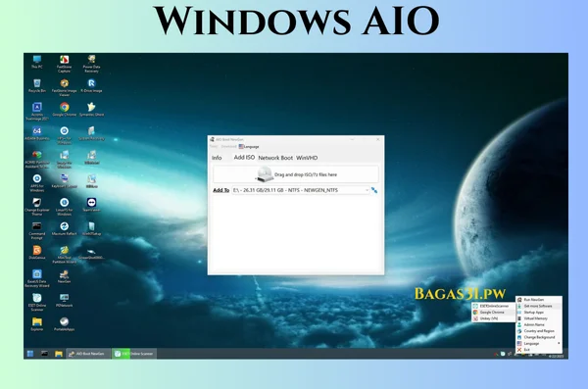Switch to AIO Boot NewGen taskbar button
This screenshot has height=389, width=588.
pyautogui.click(x=88, y=354)
